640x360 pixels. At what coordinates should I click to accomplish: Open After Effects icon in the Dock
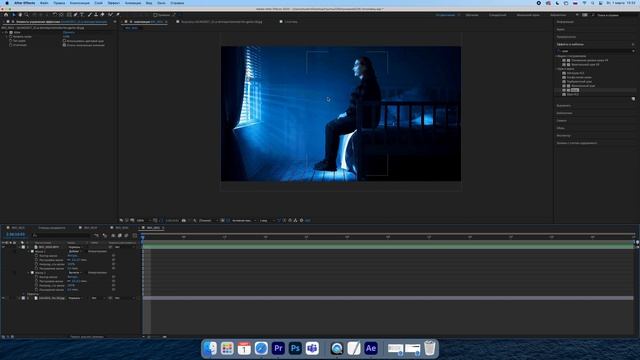pos(371,348)
